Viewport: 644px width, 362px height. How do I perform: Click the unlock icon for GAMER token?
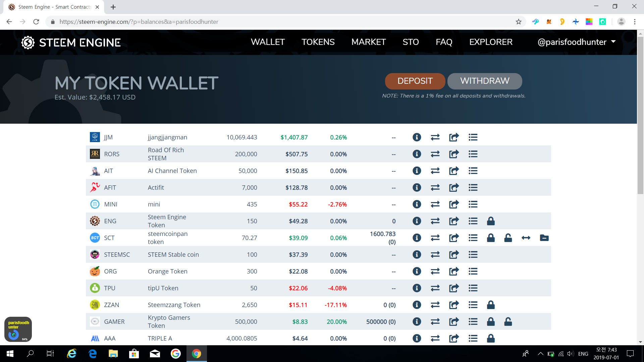pyautogui.click(x=508, y=321)
